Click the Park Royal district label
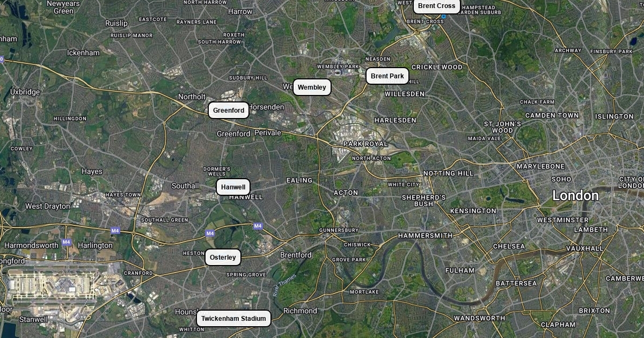Viewport: 644px width, 338px height. pyautogui.click(x=365, y=144)
